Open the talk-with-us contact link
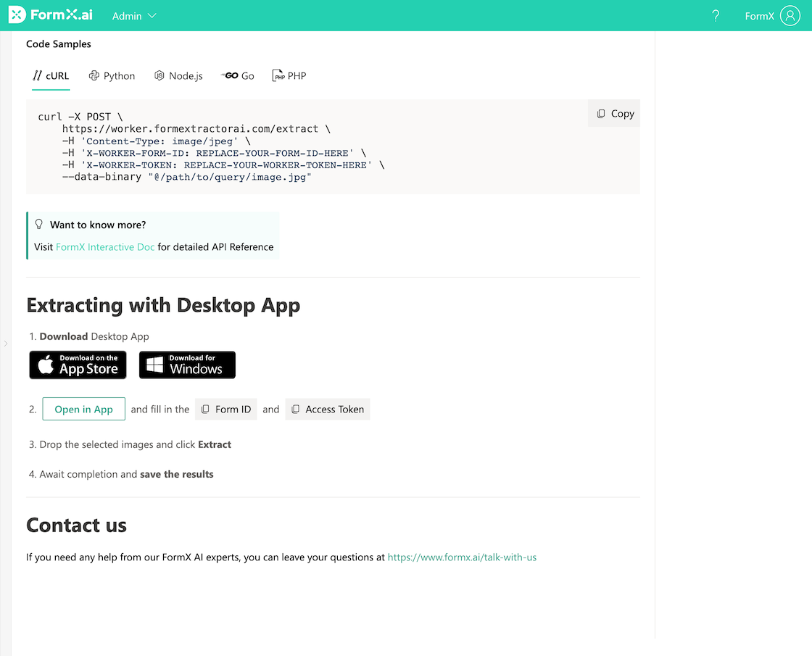Screen dimensions: 812x656 coord(462,557)
